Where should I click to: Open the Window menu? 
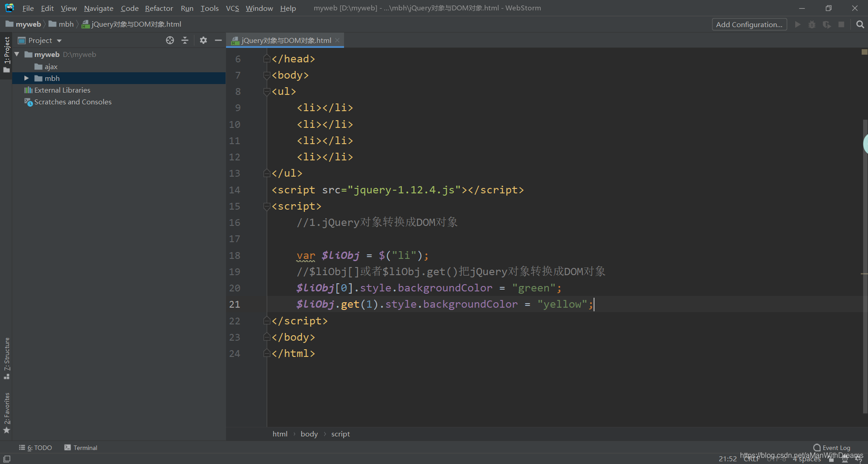259,8
